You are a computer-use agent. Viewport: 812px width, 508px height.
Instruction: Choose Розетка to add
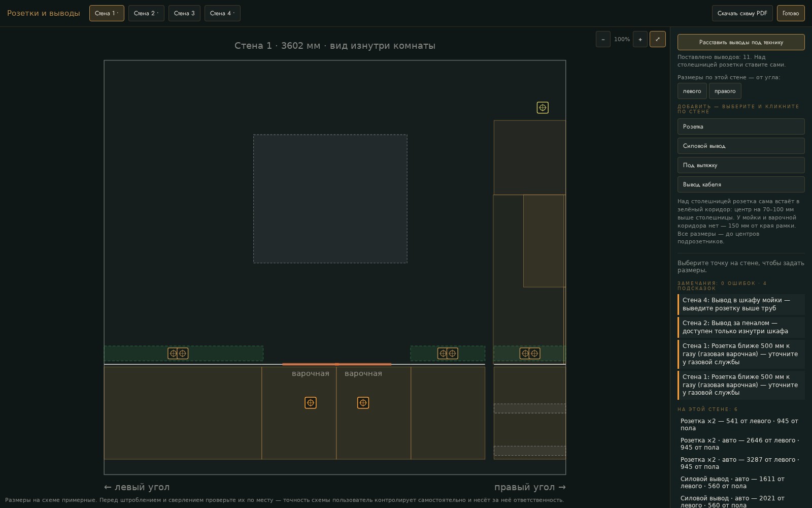741,126
